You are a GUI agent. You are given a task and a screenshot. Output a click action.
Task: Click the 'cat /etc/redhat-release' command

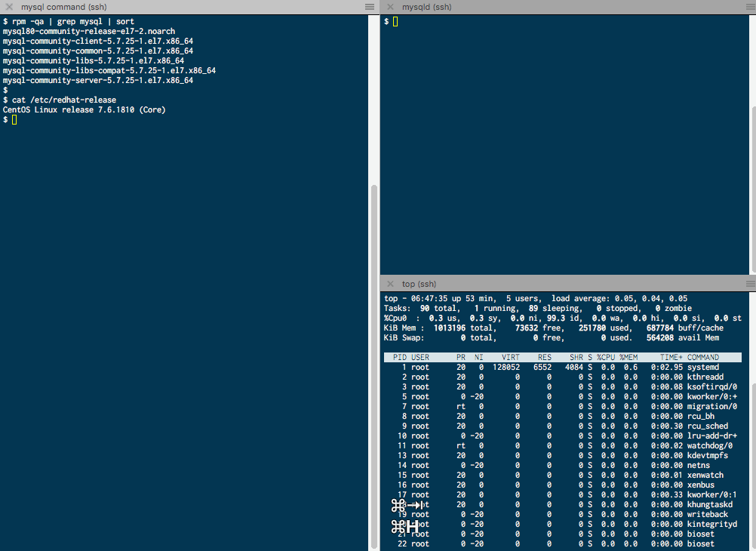64,100
